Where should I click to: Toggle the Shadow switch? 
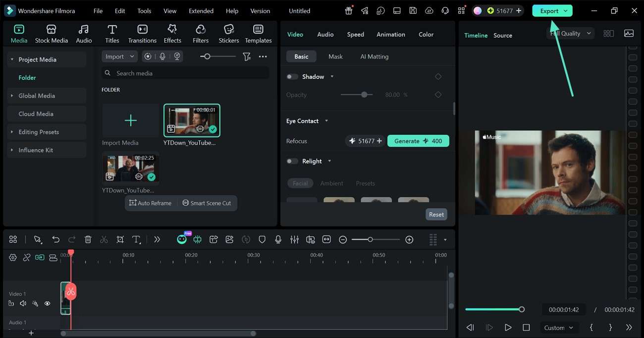pos(292,77)
